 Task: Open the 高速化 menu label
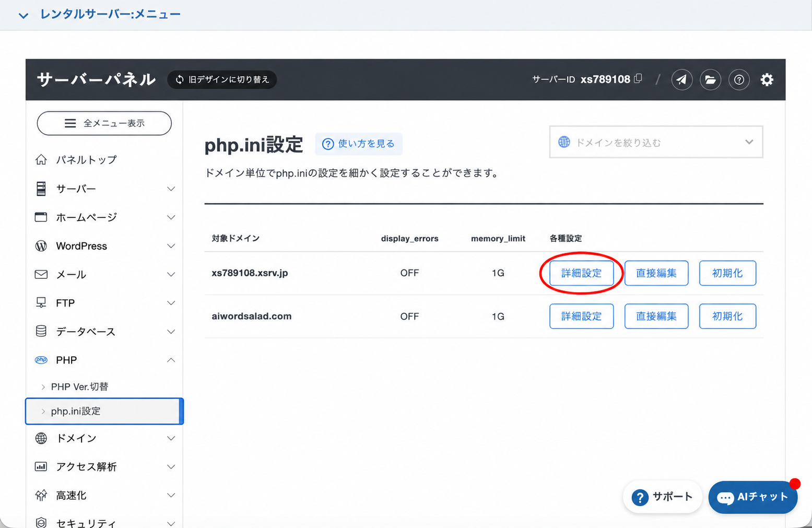71,495
